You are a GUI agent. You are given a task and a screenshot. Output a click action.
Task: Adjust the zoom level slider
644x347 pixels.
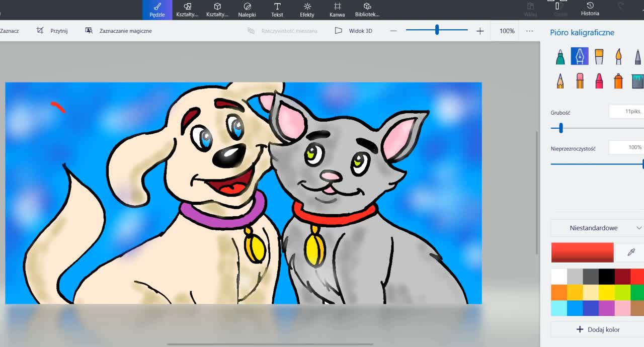click(x=437, y=30)
